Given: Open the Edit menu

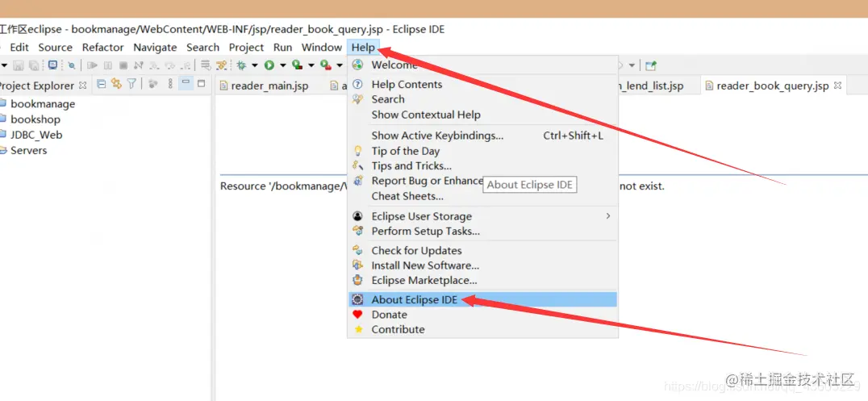Looking at the screenshot, I should pyautogui.click(x=19, y=48).
